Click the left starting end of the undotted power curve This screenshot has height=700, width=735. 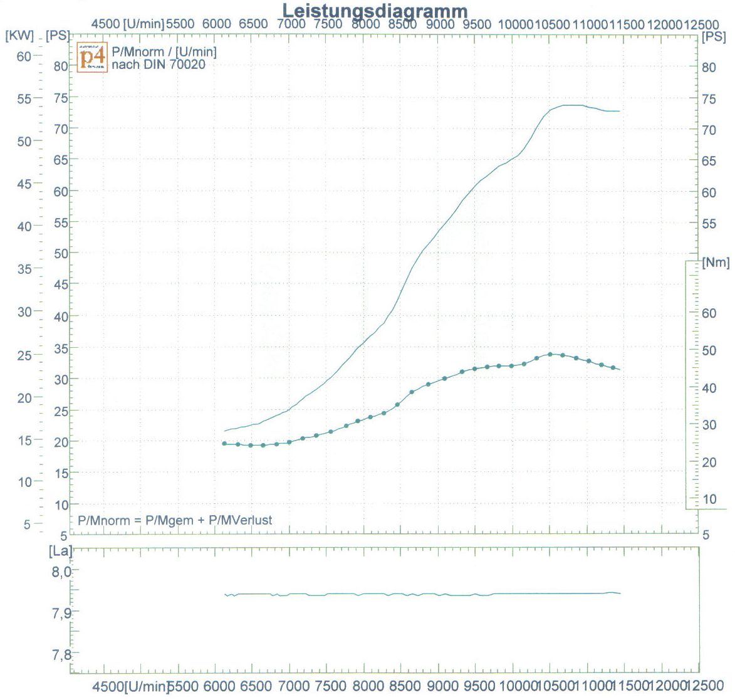[225, 431]
